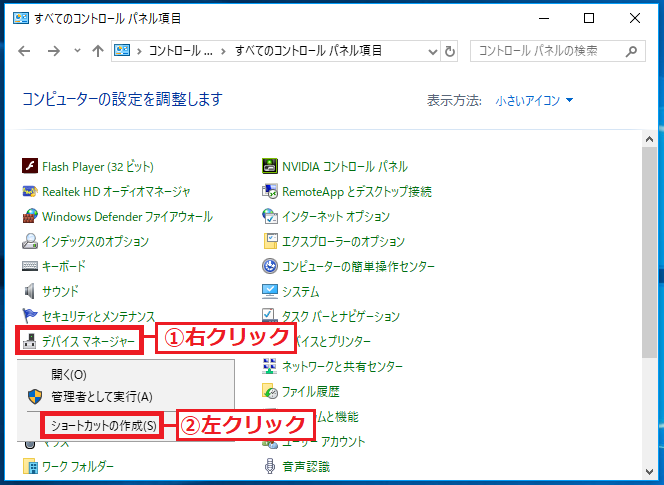664x485 pixels.
Task: Click the scrollbar down arrow
Action: coord(649,471)
